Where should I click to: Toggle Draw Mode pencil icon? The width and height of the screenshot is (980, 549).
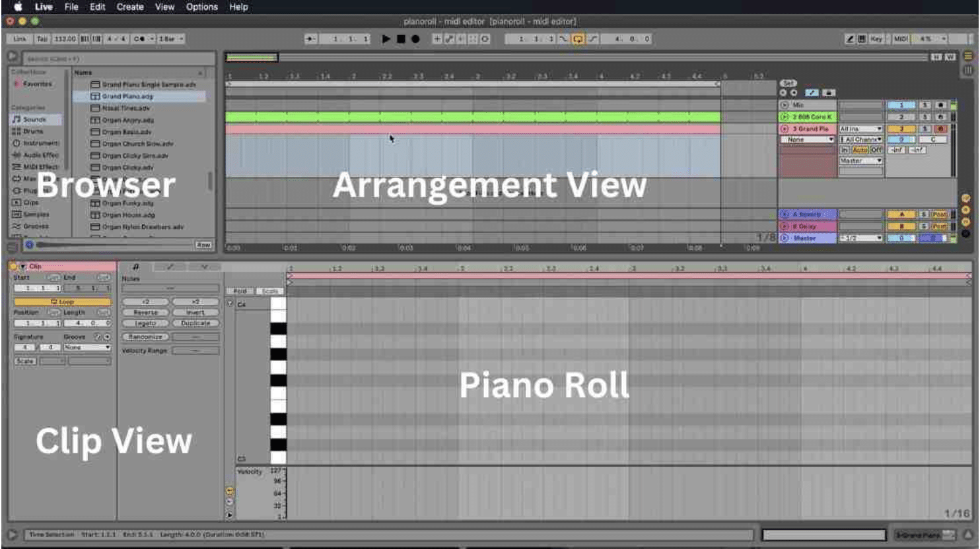[851, 39]
